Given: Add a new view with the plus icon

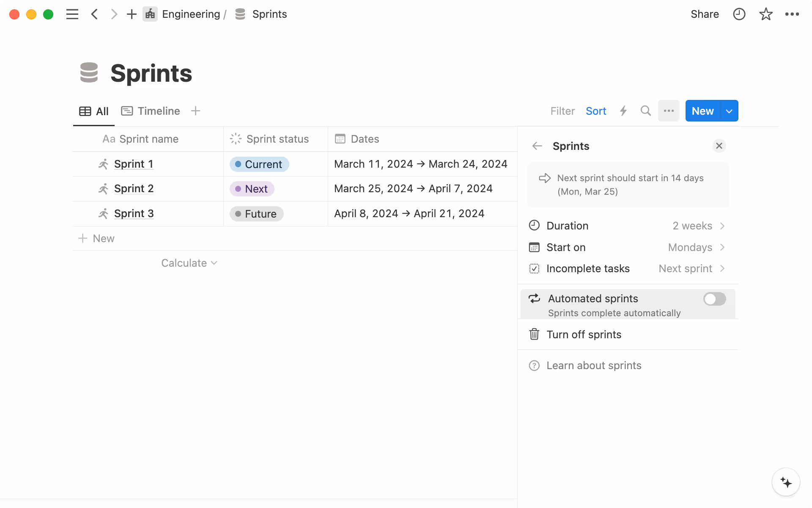Looking at the screenshot, I should click(195, 111).
